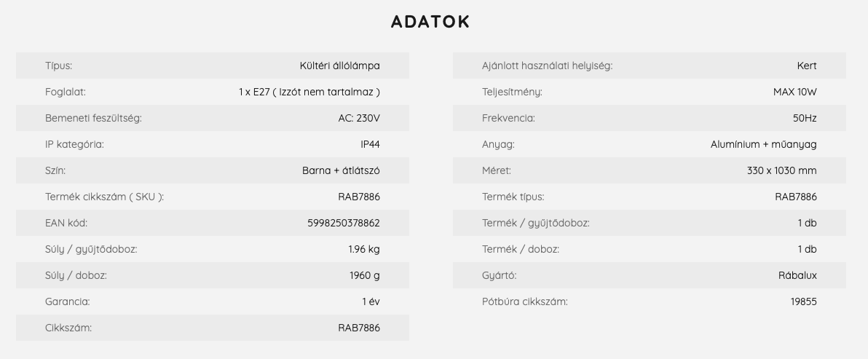Click the Szín value Barna + átlátszó
Image resolution: width=868 pixels, height=359 pixels.
[341, 170]
